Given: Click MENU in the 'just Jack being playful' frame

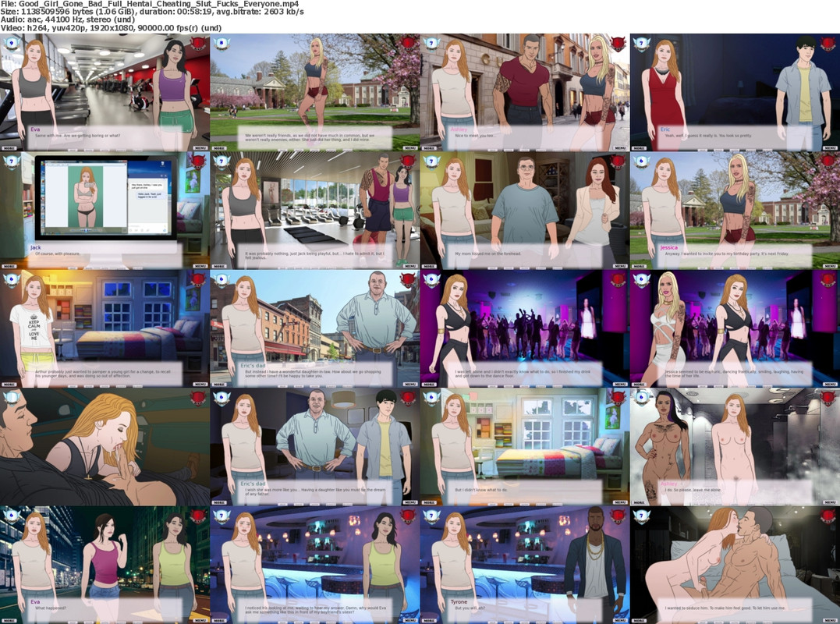Looking at the screenshot, I should click(409, 266).
